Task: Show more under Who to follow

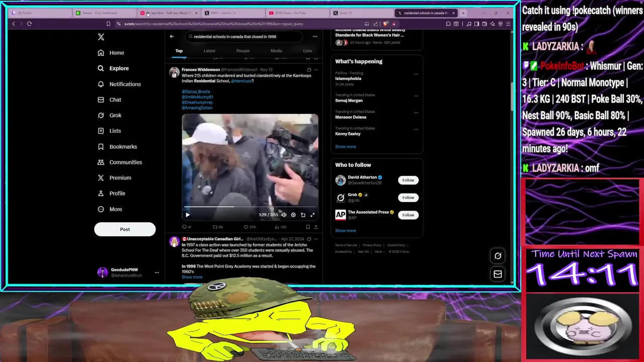Action: click(346, 231)
